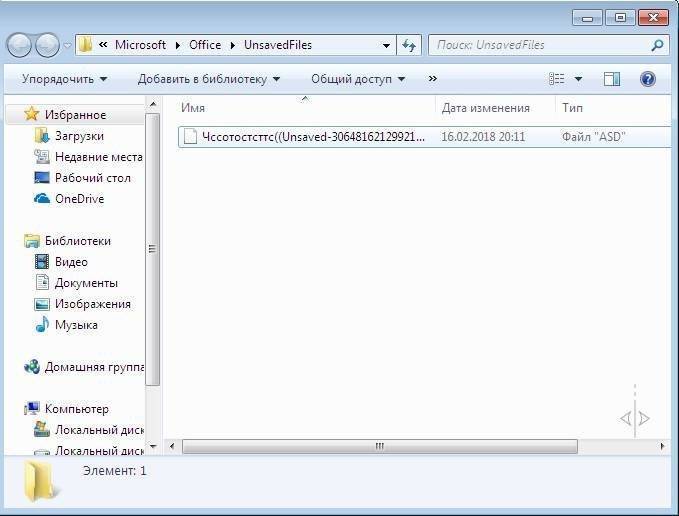The height and width of the screenshot is (516, 679).
Task: Click the horizontal scrollbar right arrow
Action: click(x=662, y=446)
